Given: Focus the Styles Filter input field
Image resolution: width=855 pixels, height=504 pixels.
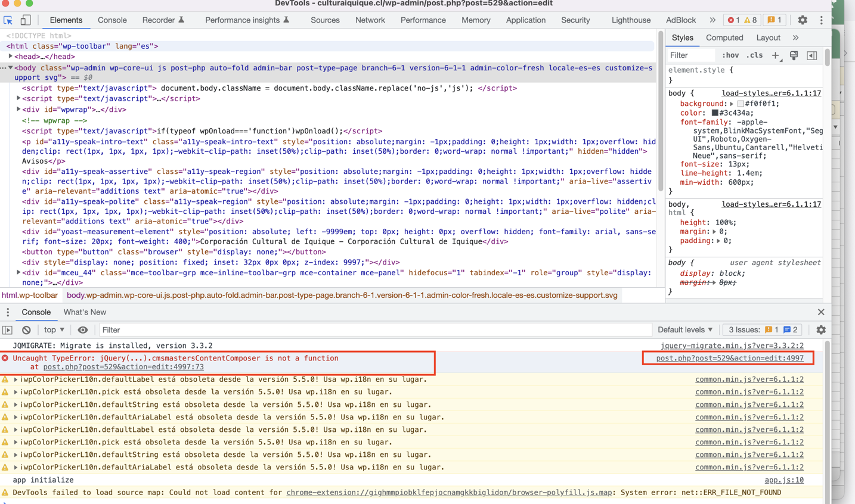Looking at the screenshot, I should (692, 55).
